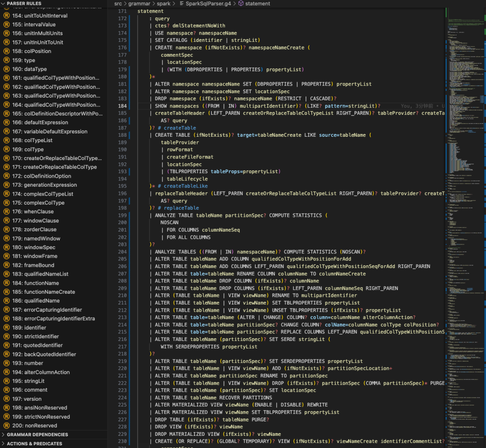Click line number 199 in the gutter
This screenshot has width=486, height=448.
tap(122, 215)
